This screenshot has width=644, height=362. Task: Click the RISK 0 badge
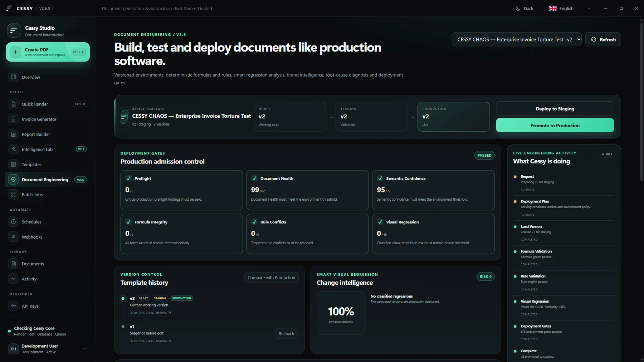click(x=486, y=277)
